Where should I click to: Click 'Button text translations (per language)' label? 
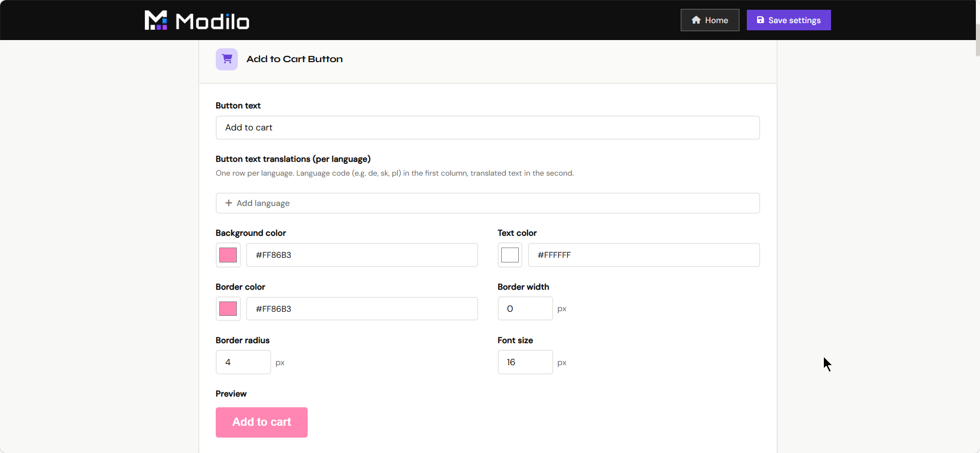pos(293,159)
